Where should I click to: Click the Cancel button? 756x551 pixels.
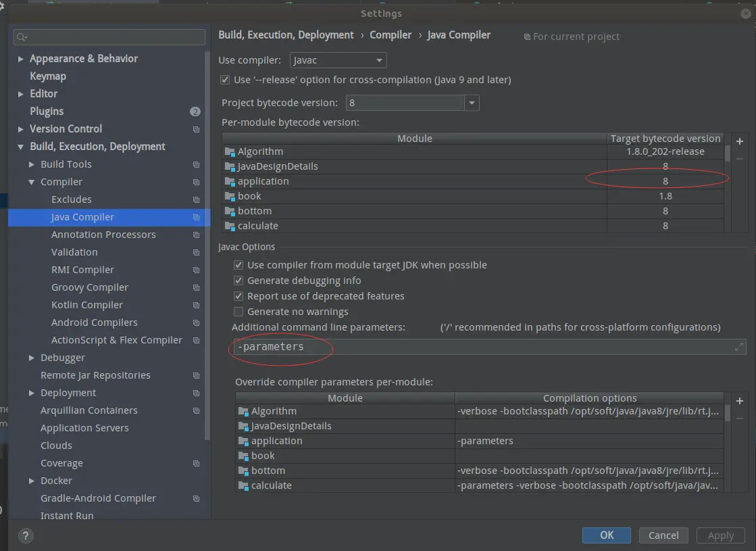pos(663,535)
